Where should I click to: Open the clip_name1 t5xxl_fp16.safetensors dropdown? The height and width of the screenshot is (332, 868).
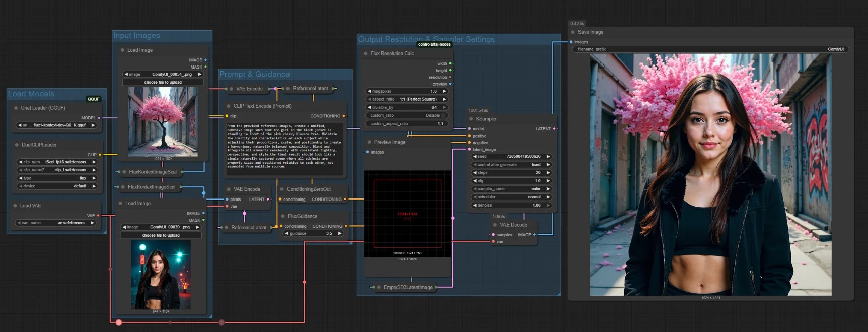(x=57, y=162)
